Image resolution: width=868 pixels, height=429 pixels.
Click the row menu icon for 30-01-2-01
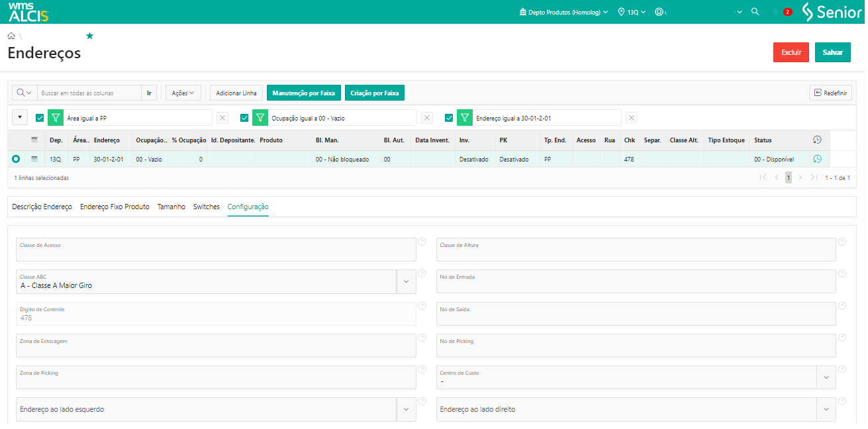34,159
